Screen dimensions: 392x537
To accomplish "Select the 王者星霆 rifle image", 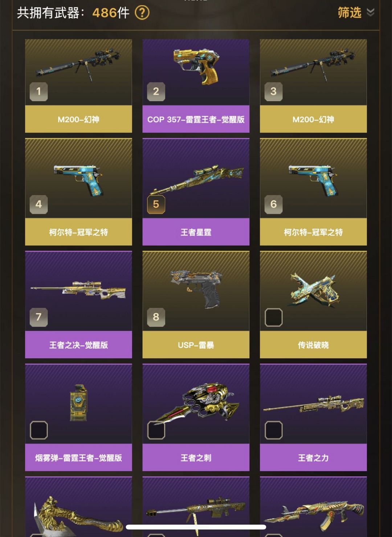I will tap(196, 181).
